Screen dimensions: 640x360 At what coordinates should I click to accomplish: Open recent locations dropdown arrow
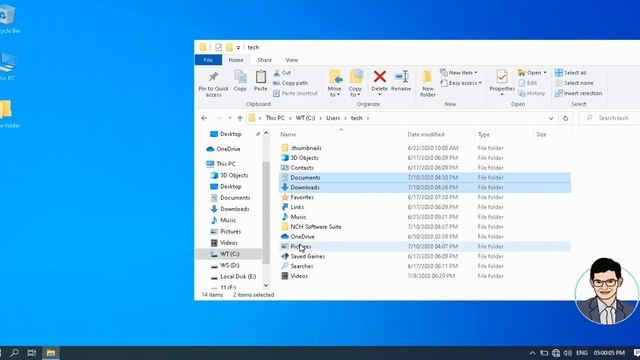(230, 118)
